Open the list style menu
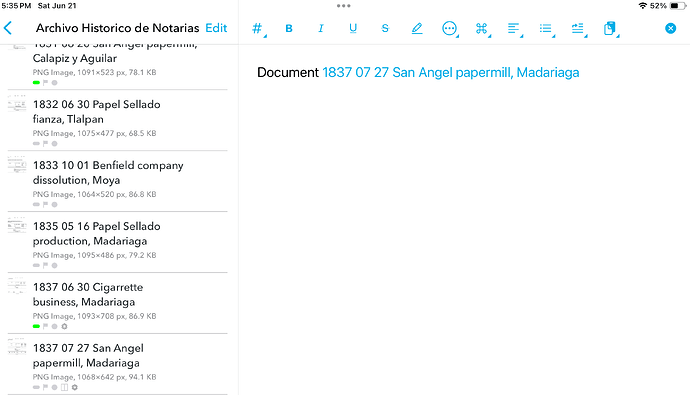 click(546, 29)
